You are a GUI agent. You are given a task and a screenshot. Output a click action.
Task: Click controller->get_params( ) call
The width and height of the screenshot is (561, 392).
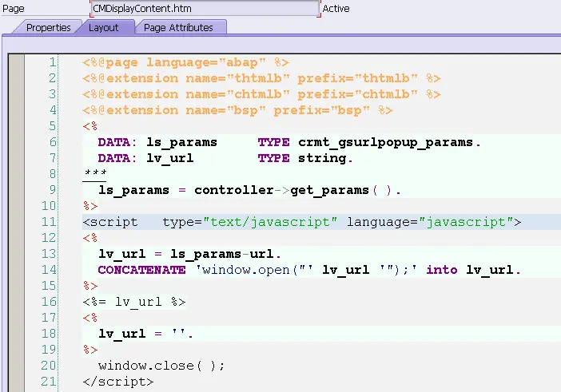point(297,190)
